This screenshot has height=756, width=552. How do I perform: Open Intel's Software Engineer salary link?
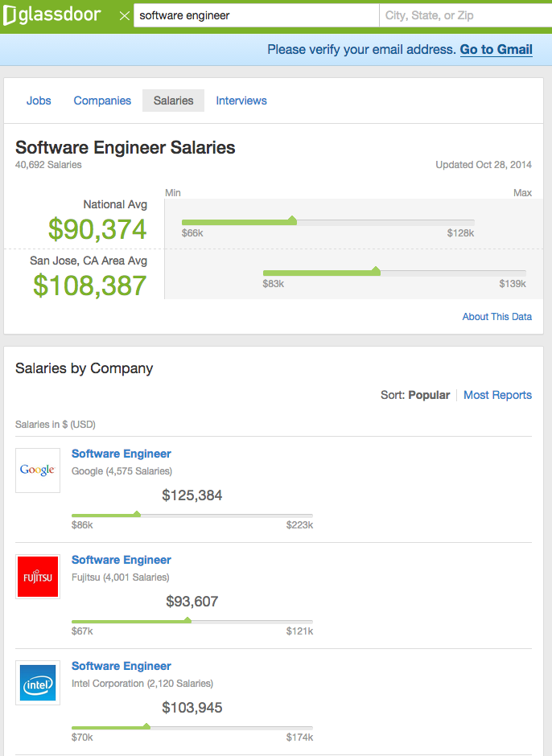click(x=122, y=666)
